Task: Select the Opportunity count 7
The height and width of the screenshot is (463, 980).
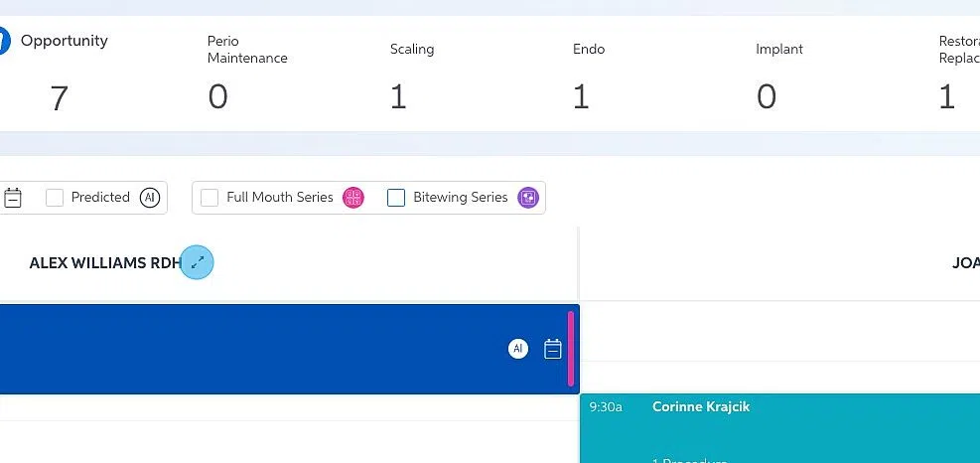Action: [x=59, y=98]
